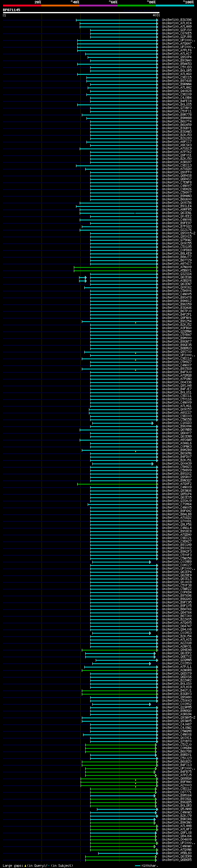Select the UniRef100_B3GBY1 label
197x868 pixels.
coord(177,128)
